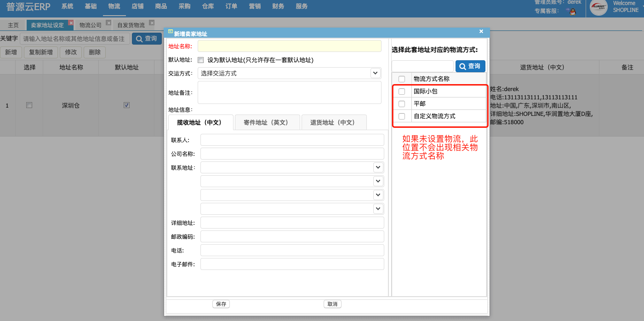Screen dimensions: 644x321
Task: Close the 自发货物流 tab via its X icon
Action: (152, 23)
